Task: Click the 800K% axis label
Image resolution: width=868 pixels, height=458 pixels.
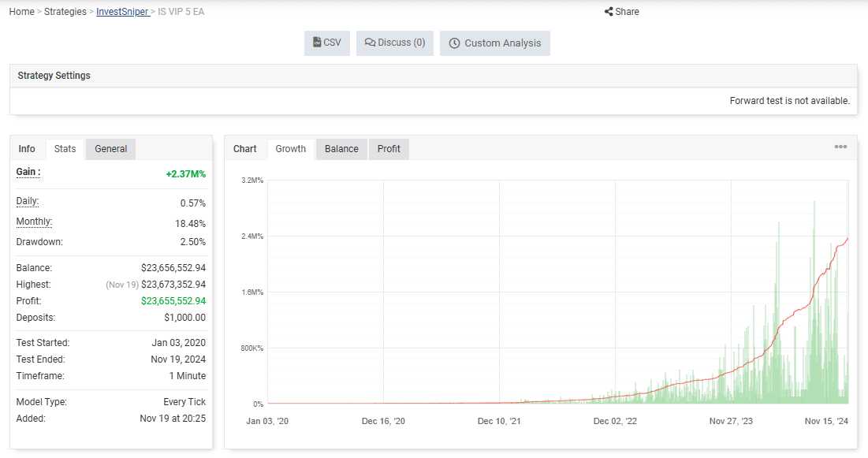Action: [251, 348]
